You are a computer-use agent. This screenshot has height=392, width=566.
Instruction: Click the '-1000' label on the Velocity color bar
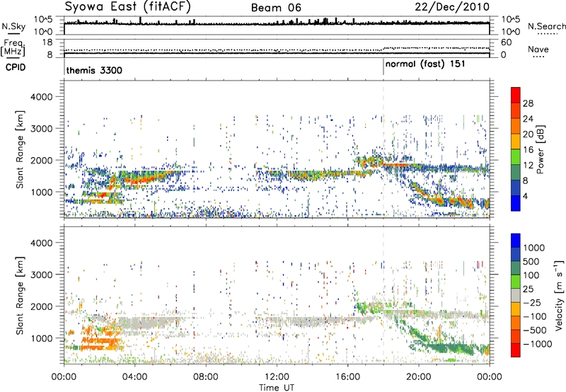pyautogui.click(x=537, y=344)
